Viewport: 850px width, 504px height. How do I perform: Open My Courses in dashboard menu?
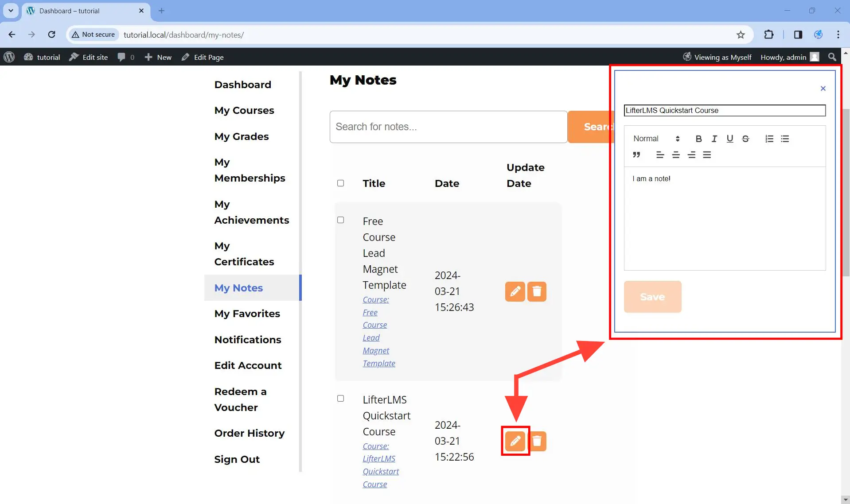(x=244, y=110)
